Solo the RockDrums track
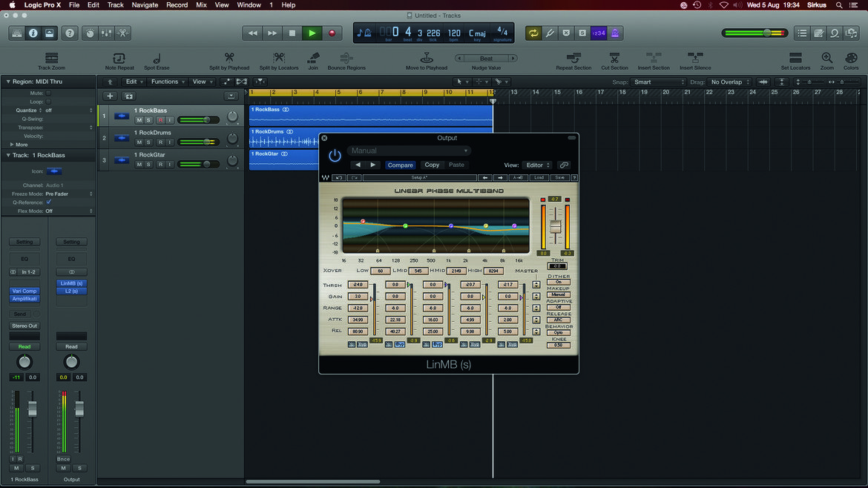This screenshot has height=488, width=868. coord(148,142)
